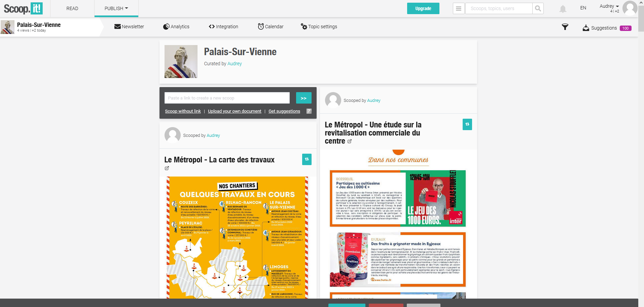
Task: Open the Calendar menu item
Action: tap(271, 27)
